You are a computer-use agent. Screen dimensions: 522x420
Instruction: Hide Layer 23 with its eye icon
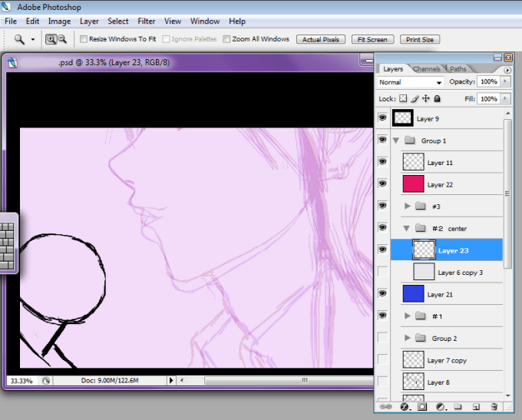tap(382, 250)
